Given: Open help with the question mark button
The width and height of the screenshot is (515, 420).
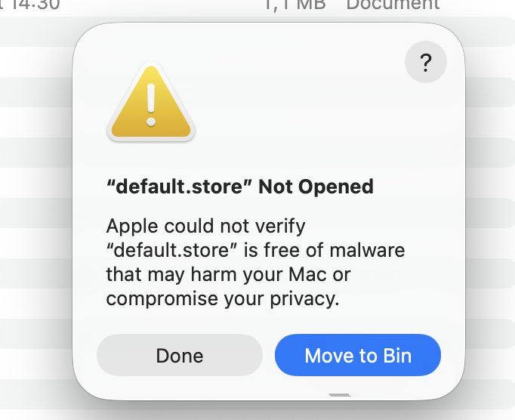Looking at the screenshot, I should [x=426, y=63].
